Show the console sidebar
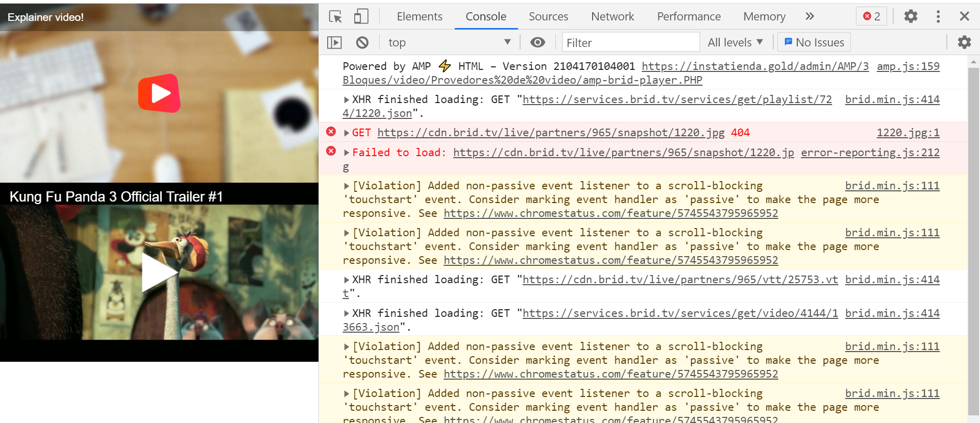 click(x=334, y=42)
